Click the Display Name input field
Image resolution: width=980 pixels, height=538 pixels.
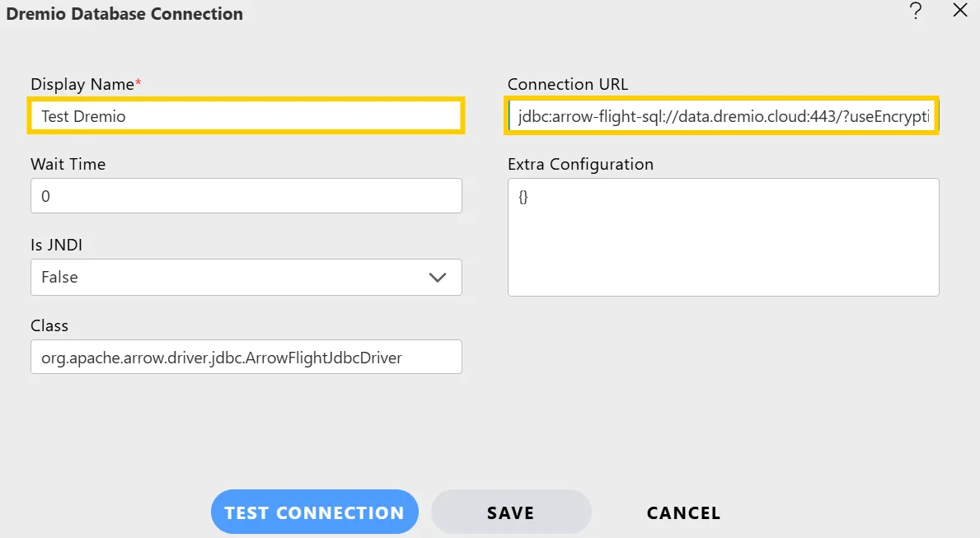tap(246, 115)
